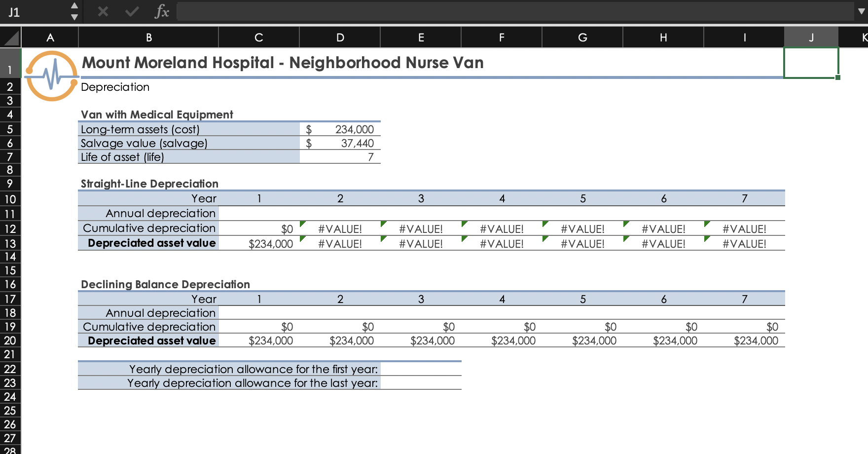Click the 'Depreciation' subtitle cell
Screen dimensions: 868x454
click(115, 87)
